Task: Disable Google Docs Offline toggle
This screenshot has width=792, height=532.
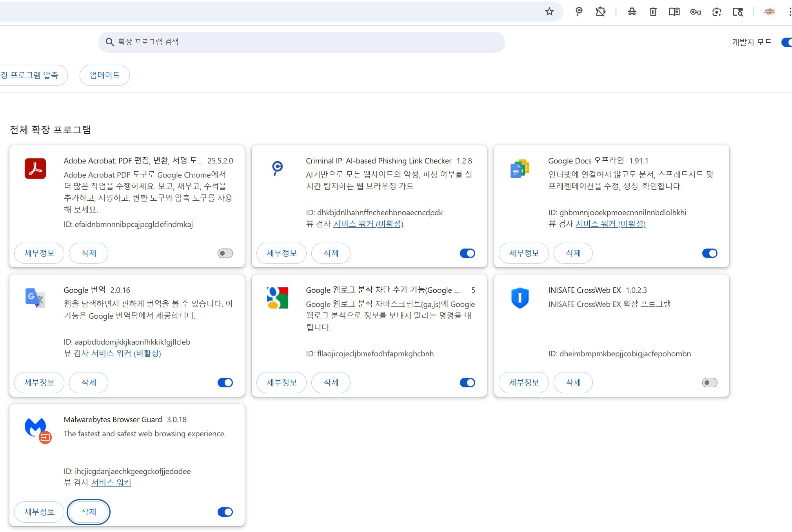Action: point(710,253)
